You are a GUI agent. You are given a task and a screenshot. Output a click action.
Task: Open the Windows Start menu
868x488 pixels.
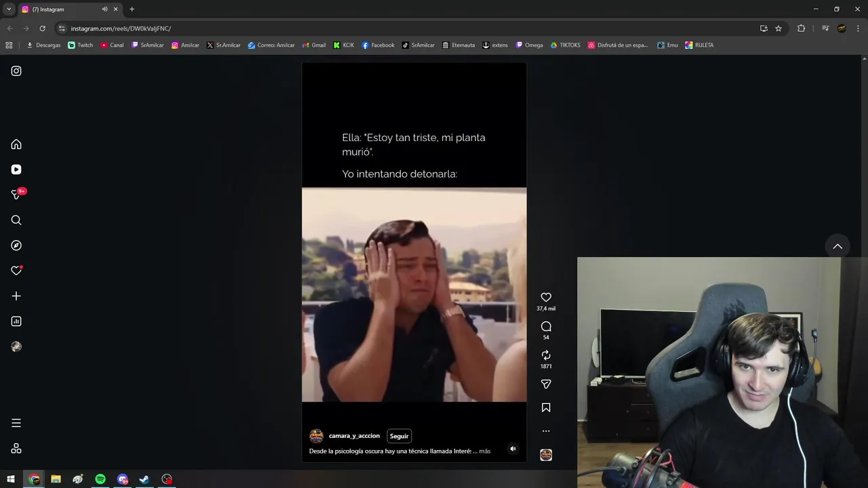(11, 479)
